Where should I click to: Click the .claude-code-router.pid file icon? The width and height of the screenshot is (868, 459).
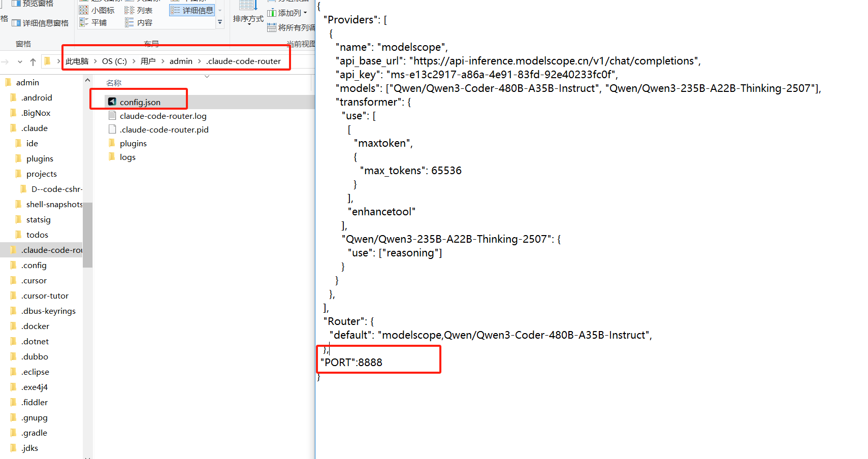pyautogui.click(x=112, y=129)
